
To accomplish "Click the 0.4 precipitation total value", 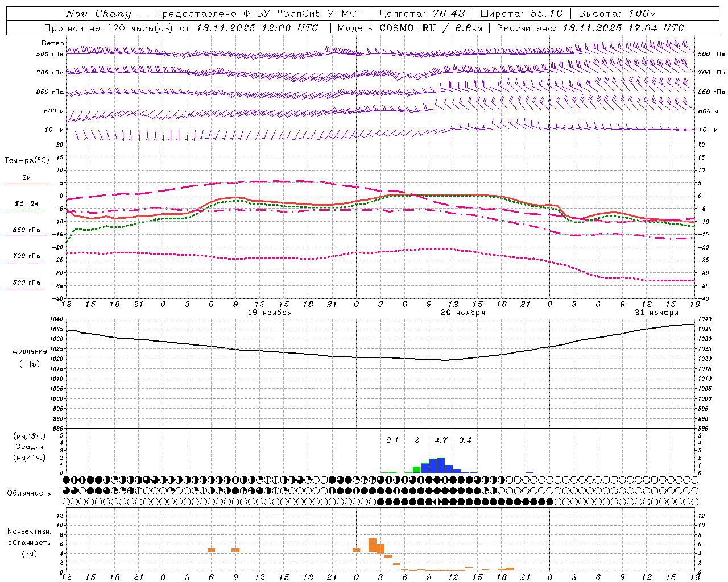I will coord(465,440).
